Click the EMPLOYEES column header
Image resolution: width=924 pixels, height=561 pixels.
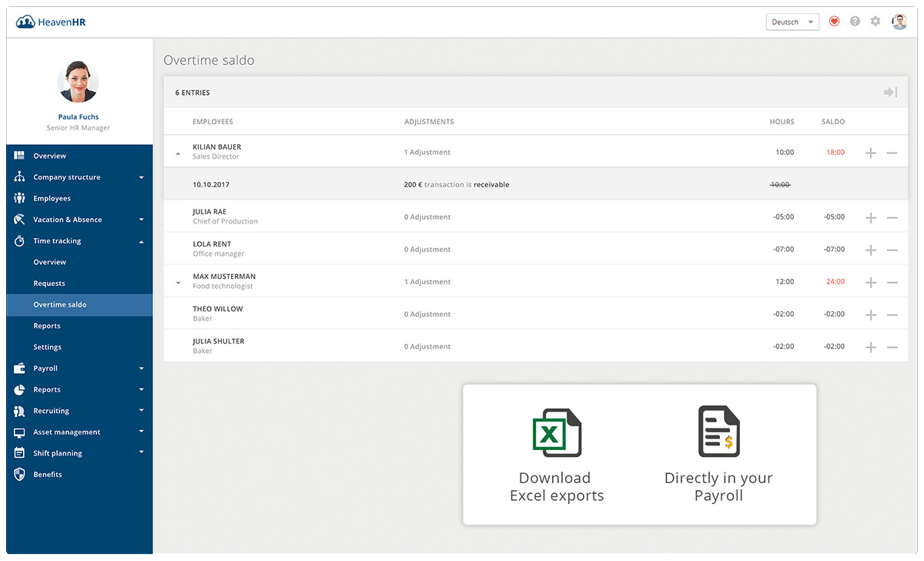[x=213, y=122]
